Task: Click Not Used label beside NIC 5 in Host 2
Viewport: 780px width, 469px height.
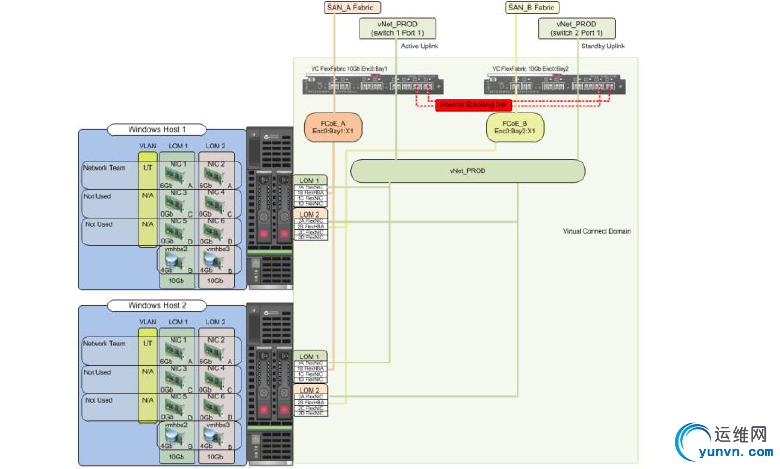Action: click(x=98, y=400)
